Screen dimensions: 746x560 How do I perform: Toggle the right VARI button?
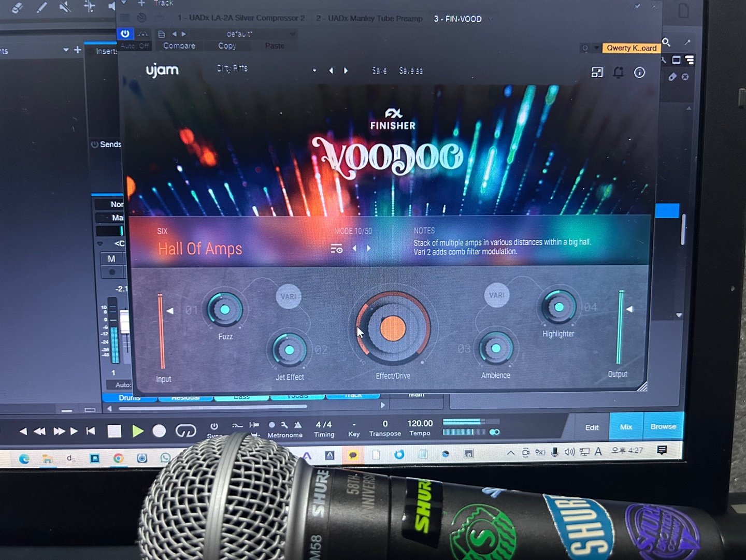[x=496, y=295]
